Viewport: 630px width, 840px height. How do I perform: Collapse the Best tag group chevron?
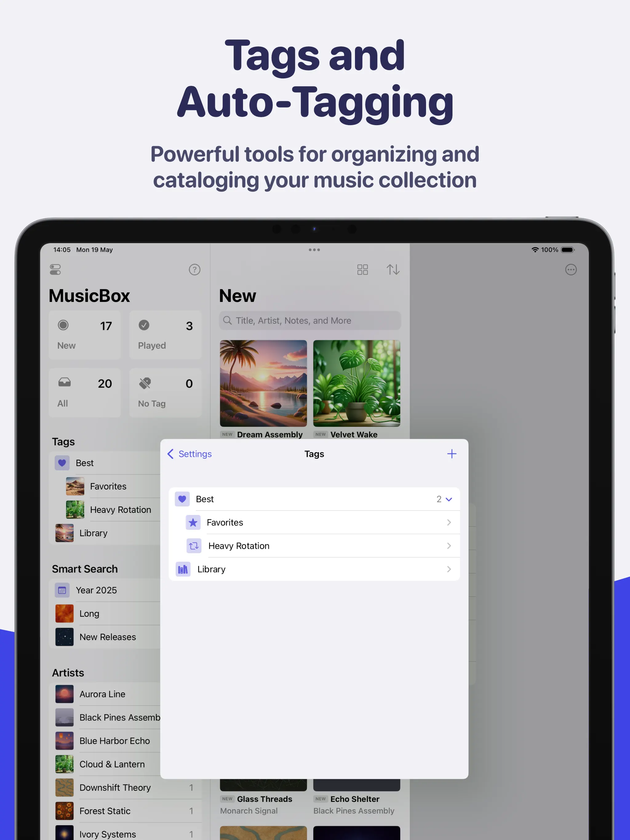[x=449, y=499]
